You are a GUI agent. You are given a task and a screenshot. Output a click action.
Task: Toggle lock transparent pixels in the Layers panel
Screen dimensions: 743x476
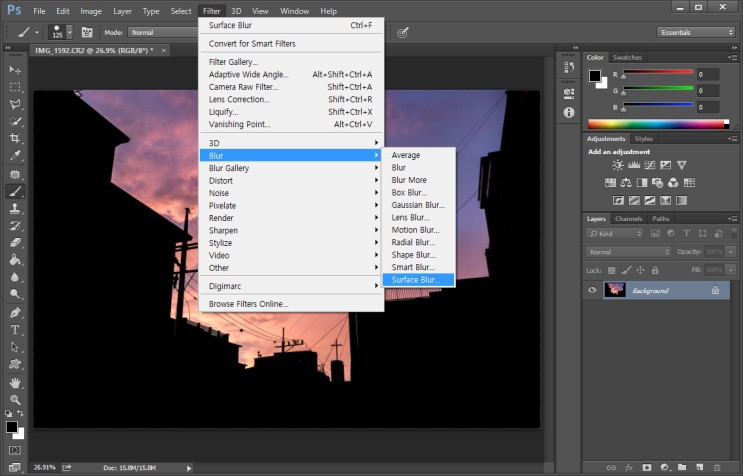pos(609,270)
